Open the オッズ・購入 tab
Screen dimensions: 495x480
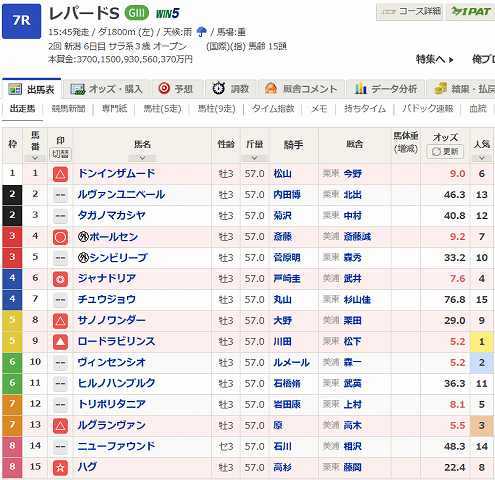(x=107, y=89)
